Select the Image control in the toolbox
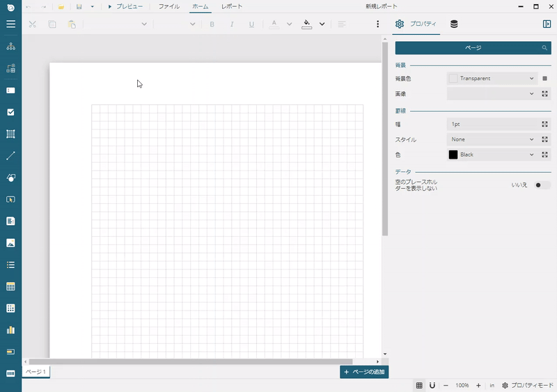The width and height of the screenshot is (557, 392). pyautogui.click(x=10, y=243)
